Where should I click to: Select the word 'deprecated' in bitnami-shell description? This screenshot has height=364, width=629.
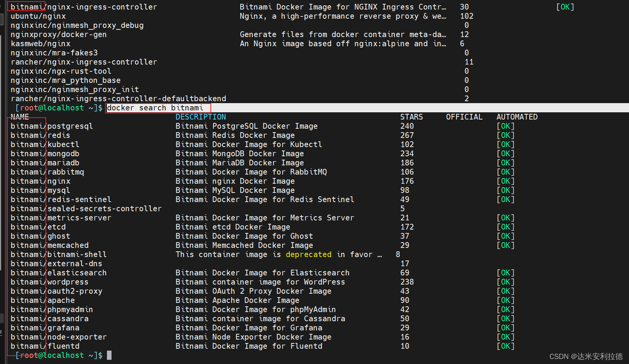click(309, 254)
